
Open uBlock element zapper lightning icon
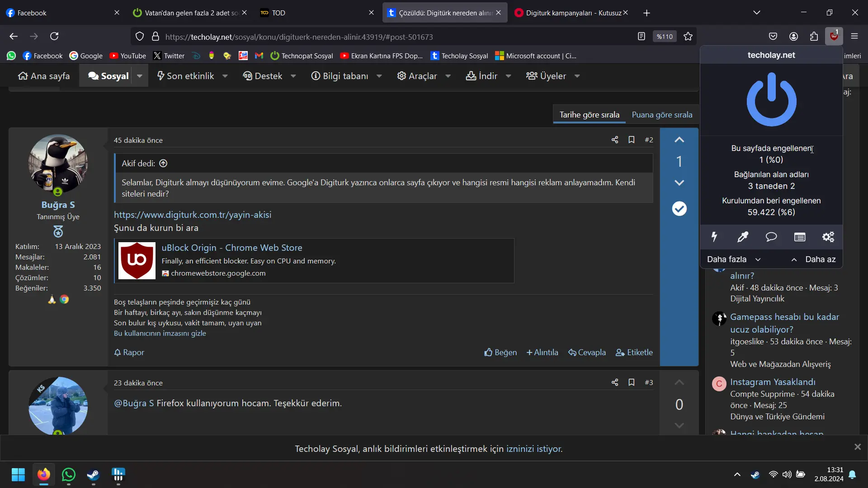(x=714, y=237)
